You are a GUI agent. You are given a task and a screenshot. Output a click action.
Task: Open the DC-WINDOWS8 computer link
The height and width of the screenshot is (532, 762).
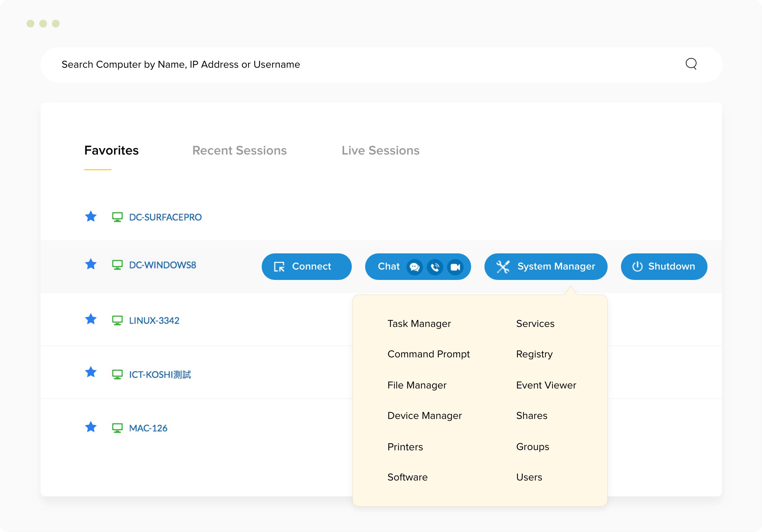163,265
